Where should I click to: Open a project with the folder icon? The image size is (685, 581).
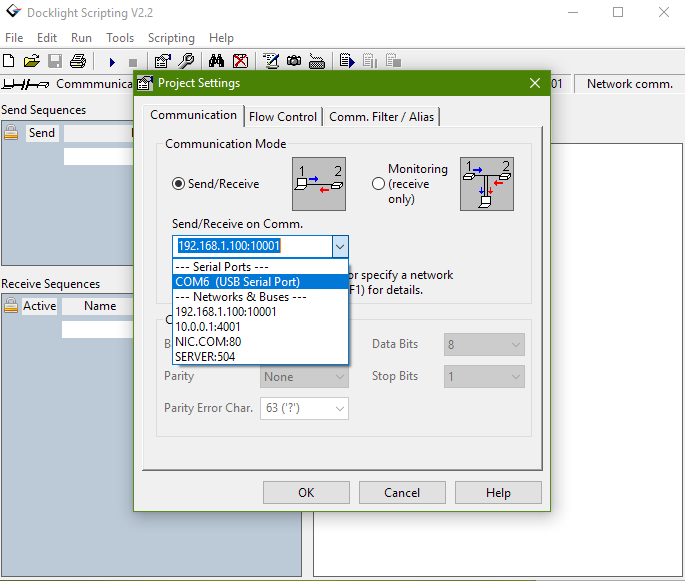tap(31, 61)
